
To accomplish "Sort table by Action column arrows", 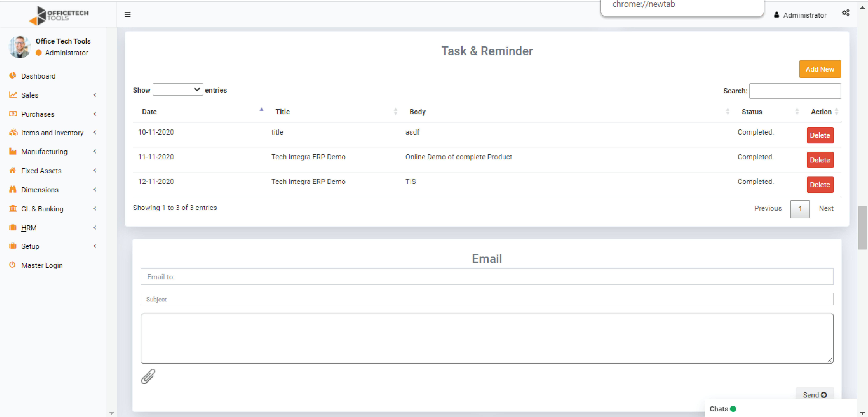I will coord(837,112).
